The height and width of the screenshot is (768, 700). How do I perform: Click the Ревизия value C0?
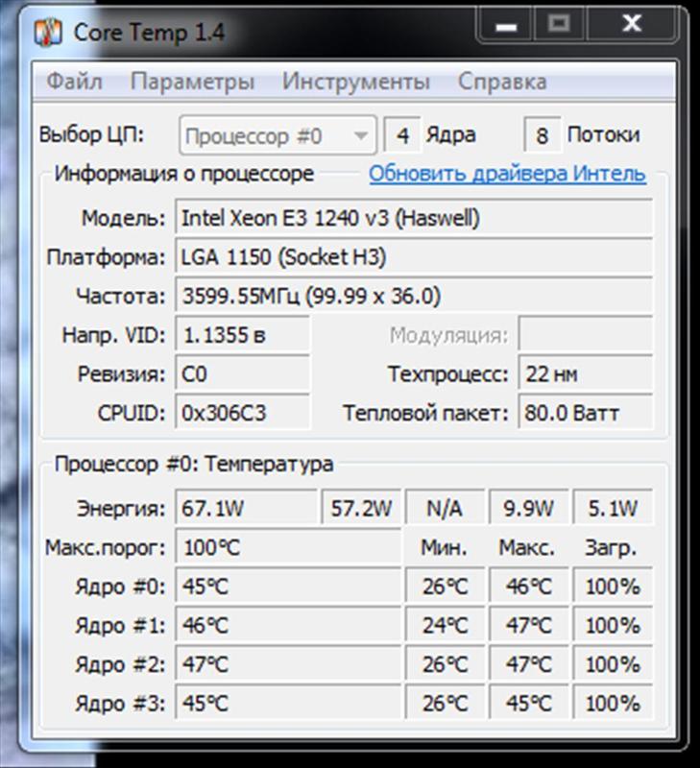pyautogui.click(x=243, y=374)
